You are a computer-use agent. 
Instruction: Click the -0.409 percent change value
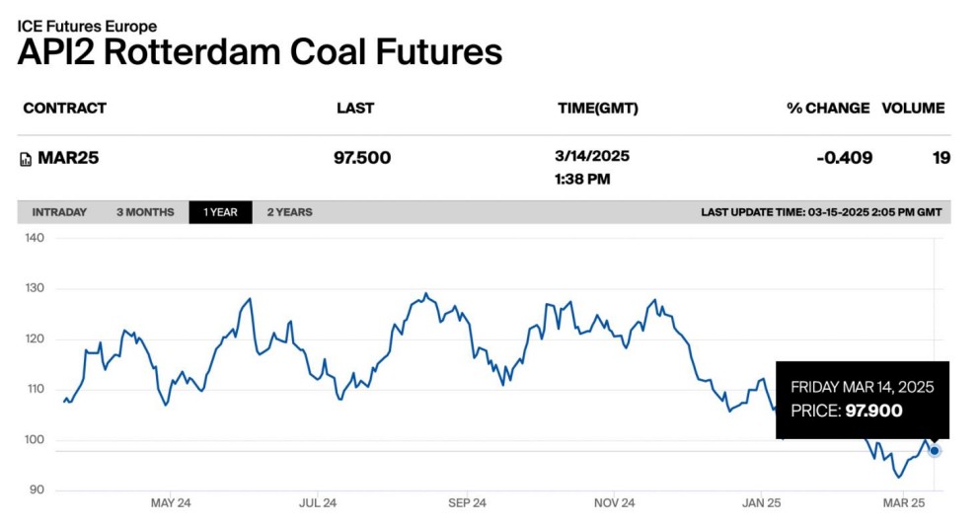pyautogui.click(x=844, y=158)
